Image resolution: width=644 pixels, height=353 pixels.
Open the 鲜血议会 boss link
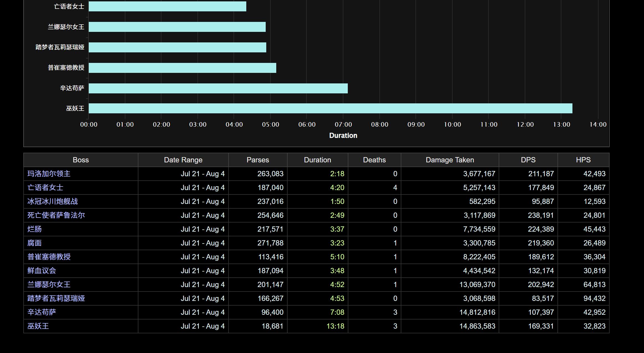point(42,271)
